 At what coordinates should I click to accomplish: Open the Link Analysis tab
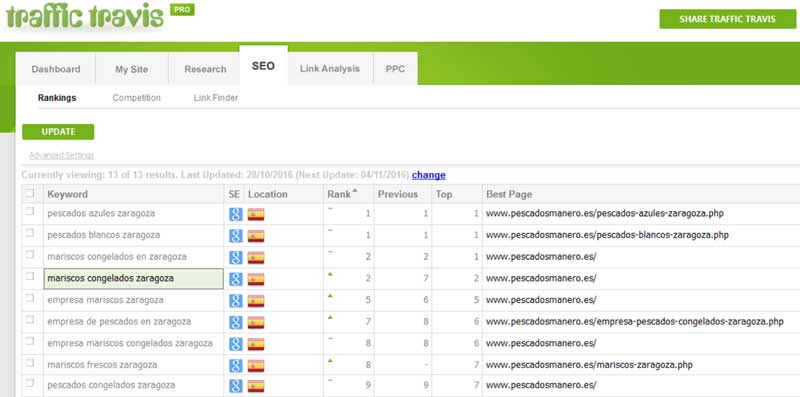(330, 68)
